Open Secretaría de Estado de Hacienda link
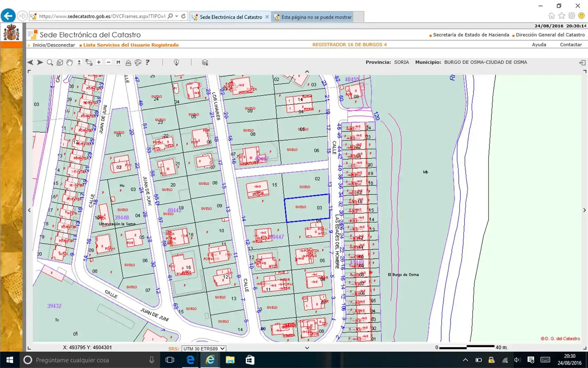588x368 pixels. tap(471, 35)
